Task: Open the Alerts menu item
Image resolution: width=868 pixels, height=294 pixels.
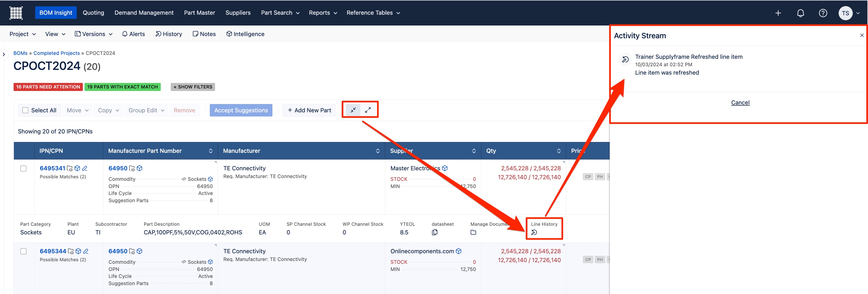Action: coord(133,34)
